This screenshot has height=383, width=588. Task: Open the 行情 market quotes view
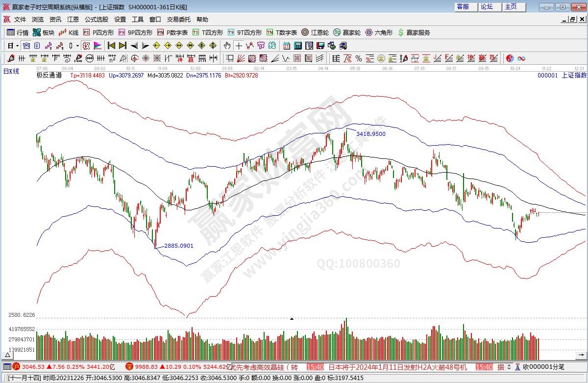point(18,32)
